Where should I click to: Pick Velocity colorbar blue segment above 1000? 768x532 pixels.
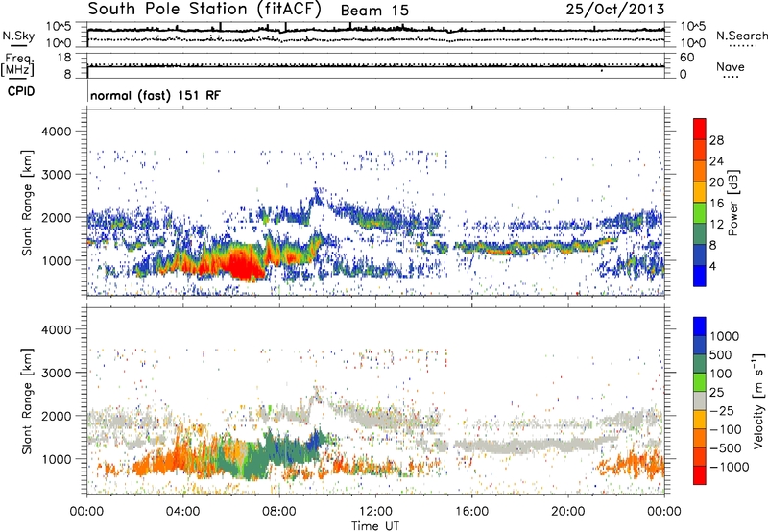pyautogui.click(x=700, y=326)
